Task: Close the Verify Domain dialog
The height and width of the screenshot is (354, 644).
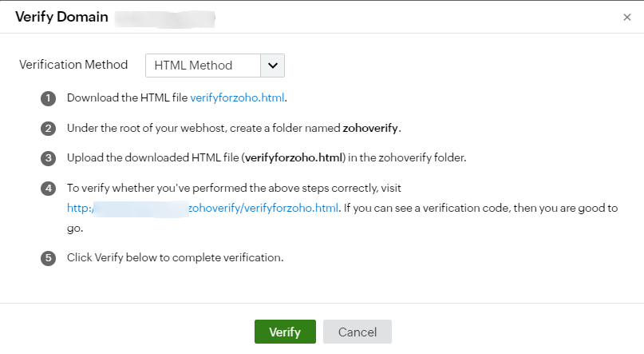Action: [626, 17]
